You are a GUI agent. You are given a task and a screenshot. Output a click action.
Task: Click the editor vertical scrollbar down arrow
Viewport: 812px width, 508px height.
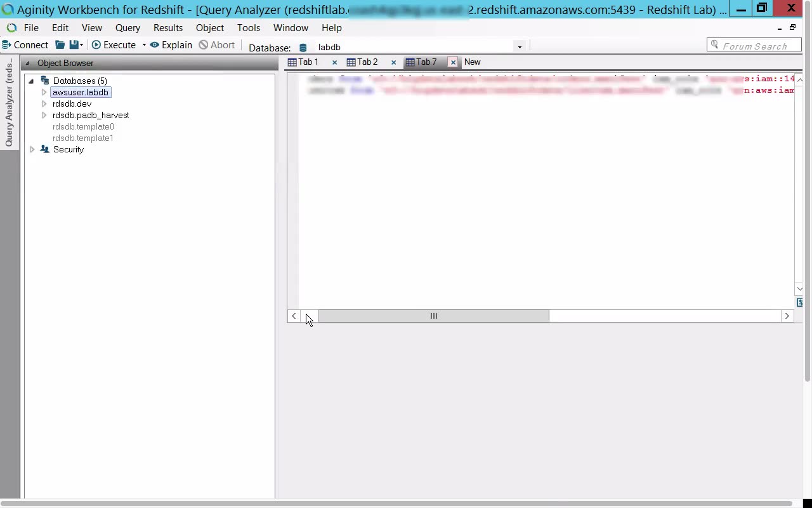click(799, 289)
